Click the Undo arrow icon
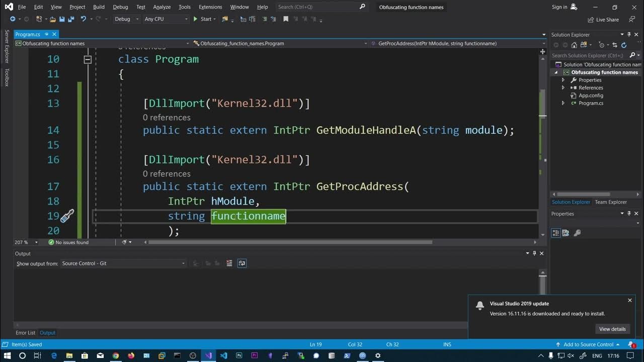This screenshot has height=362, width=644. coord(84,19)
